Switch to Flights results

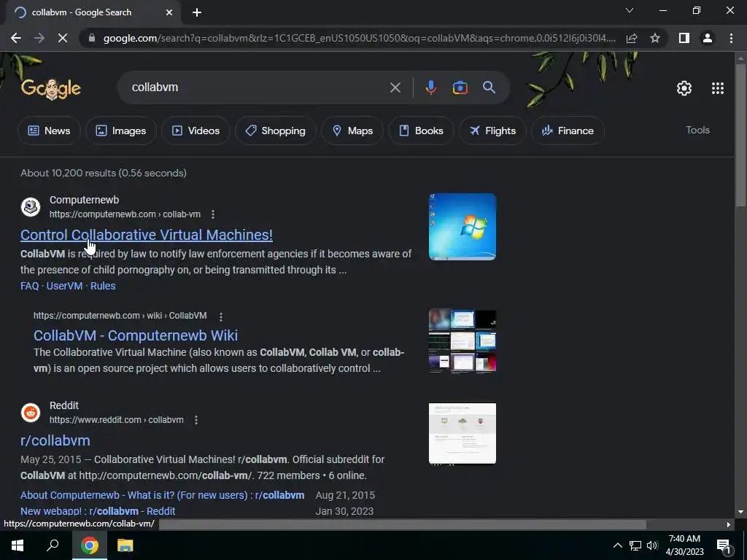point(492,131)
